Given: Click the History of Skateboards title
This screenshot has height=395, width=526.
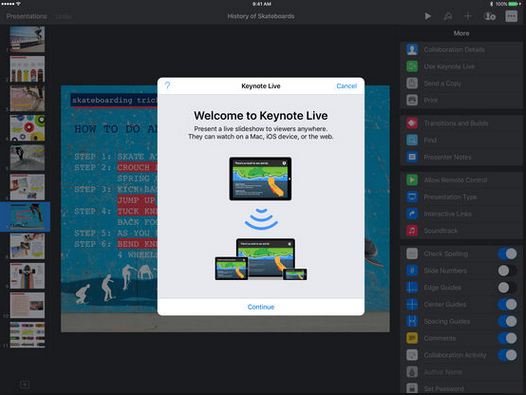Looking at the screenshot, I should click(261, 16).
